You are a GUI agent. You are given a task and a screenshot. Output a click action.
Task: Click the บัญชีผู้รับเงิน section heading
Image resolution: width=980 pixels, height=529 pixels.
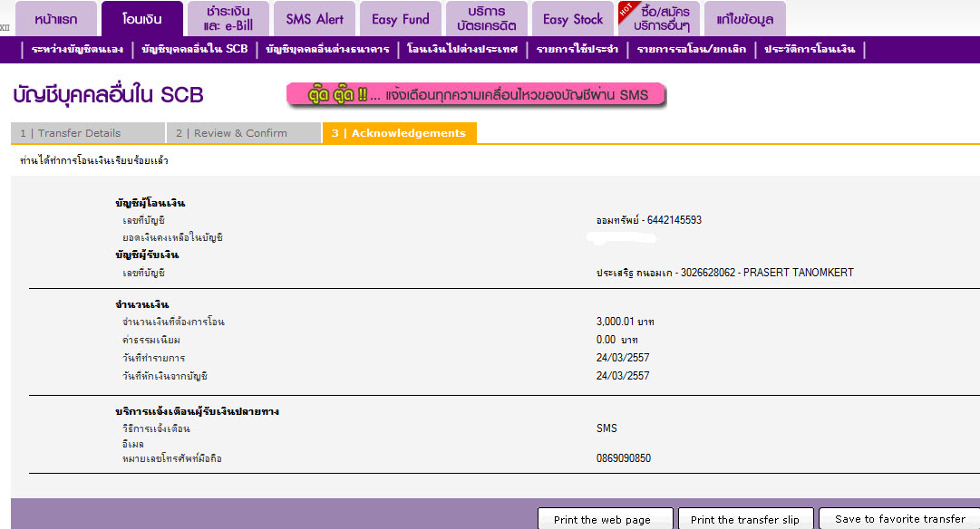tap(147, 255)
